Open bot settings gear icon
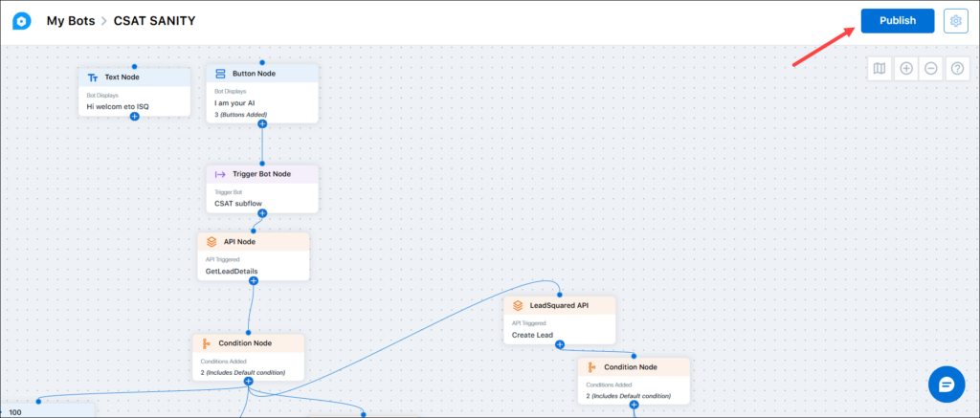 pos(955,21)
